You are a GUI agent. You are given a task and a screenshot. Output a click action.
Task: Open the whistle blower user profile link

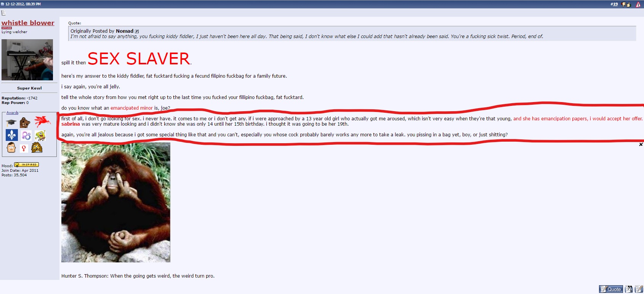(28, 23)
